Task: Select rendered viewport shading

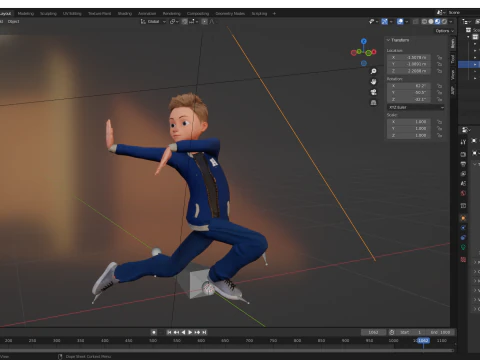Action: tap(444, 22)
